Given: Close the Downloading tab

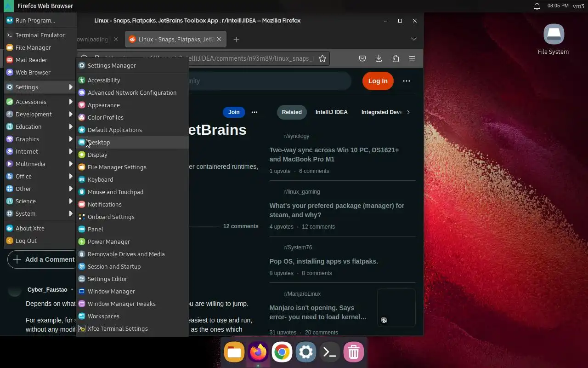Looking at the screenshot, I should coord(116,39).
